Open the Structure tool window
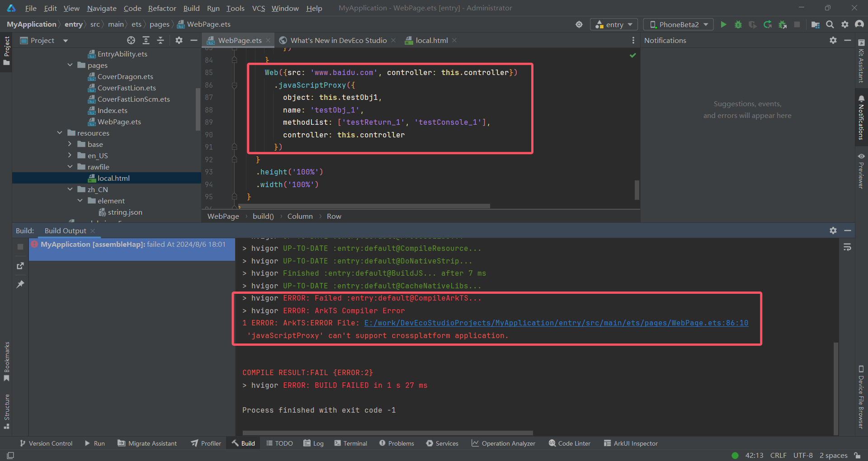This screenshot has width=868, height=461. pyautogui.click(x=6, y=411)
